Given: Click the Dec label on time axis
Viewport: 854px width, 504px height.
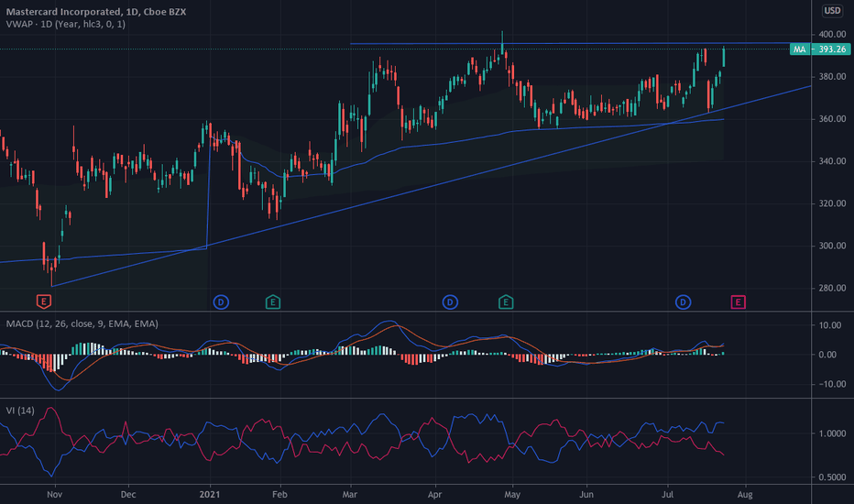Looking at the screenshot, I should coord(128,495).
